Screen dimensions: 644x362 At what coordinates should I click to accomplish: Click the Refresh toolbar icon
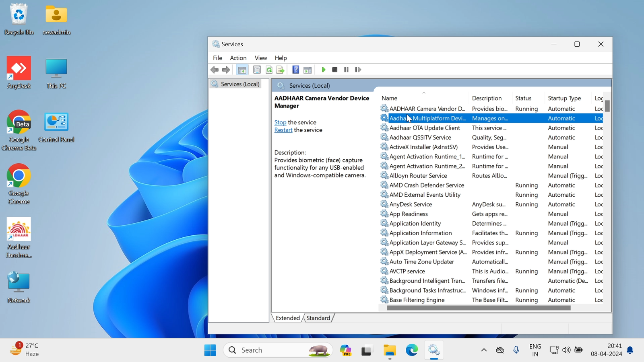click(x=269, y=70)
